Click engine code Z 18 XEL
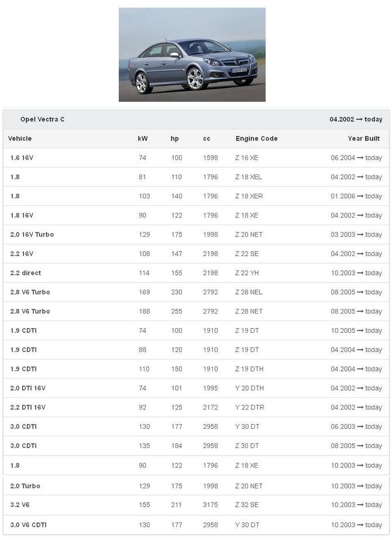This screenshot has width=392, height=537. tap(248, 177)
